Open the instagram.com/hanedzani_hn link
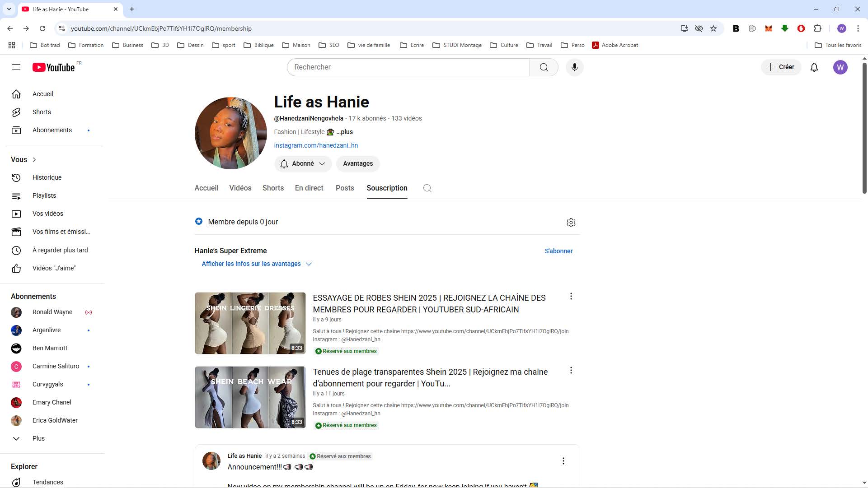 [x=316, y=145]
